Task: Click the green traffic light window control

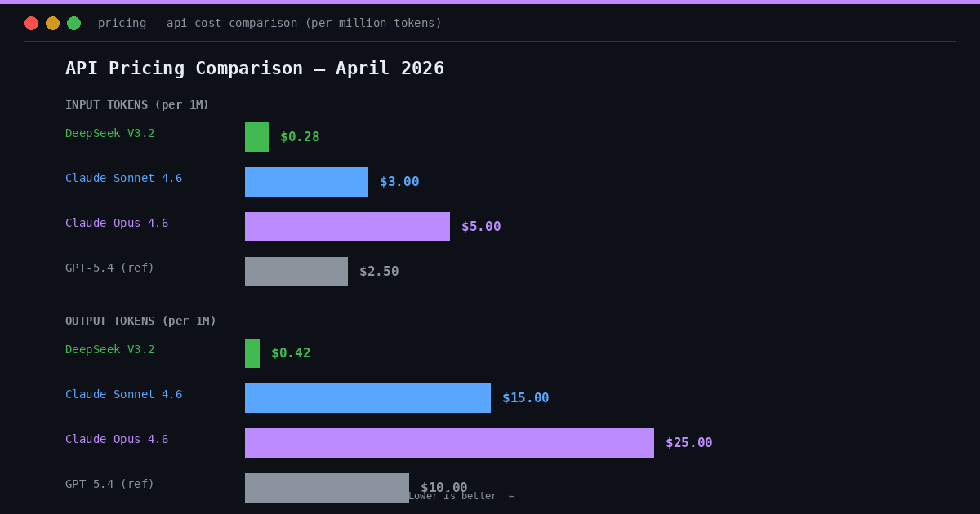Action: (x=73, y=23)
